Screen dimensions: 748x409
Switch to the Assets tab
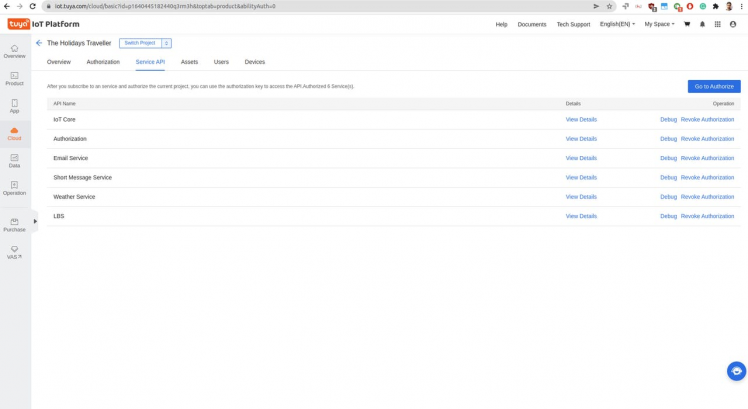coord(189,62)
